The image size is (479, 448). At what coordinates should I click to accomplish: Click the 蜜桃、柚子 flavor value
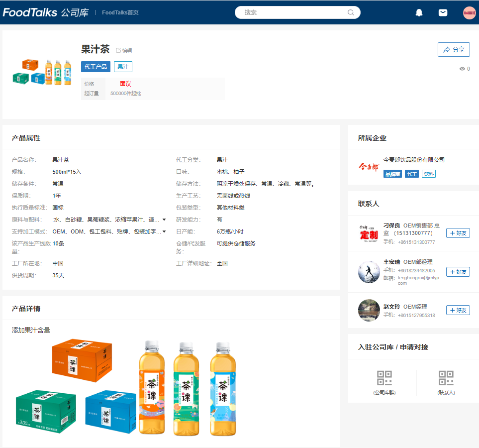[231, 172]
